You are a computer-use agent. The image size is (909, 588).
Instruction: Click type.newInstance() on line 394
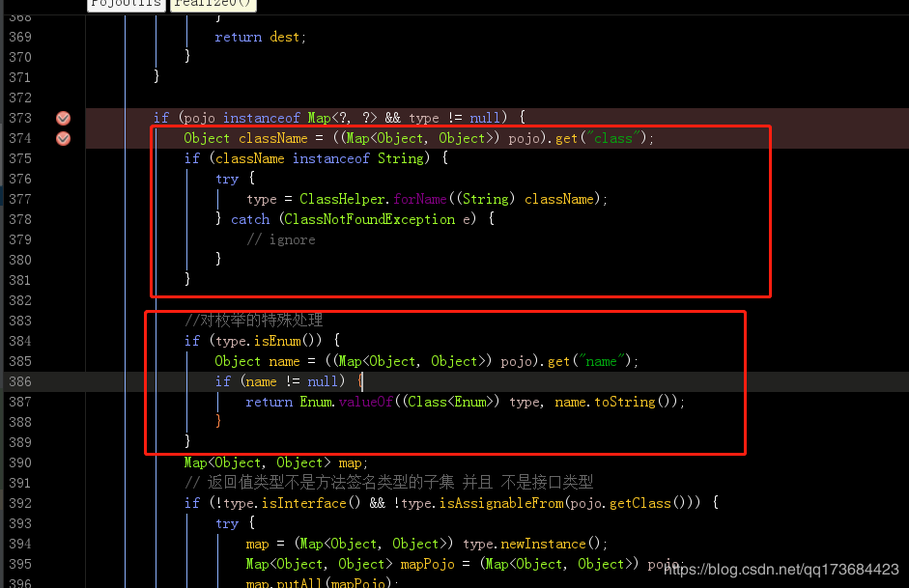coord(531,544)
